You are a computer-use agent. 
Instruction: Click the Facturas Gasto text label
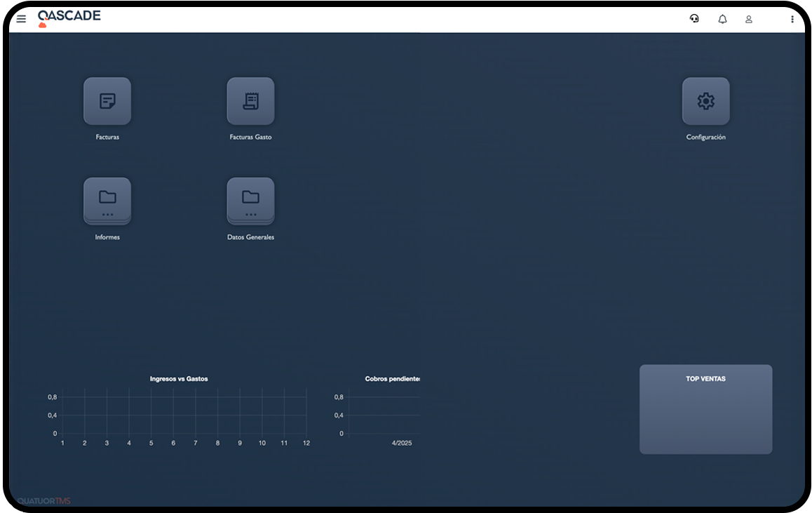point(250,138)
